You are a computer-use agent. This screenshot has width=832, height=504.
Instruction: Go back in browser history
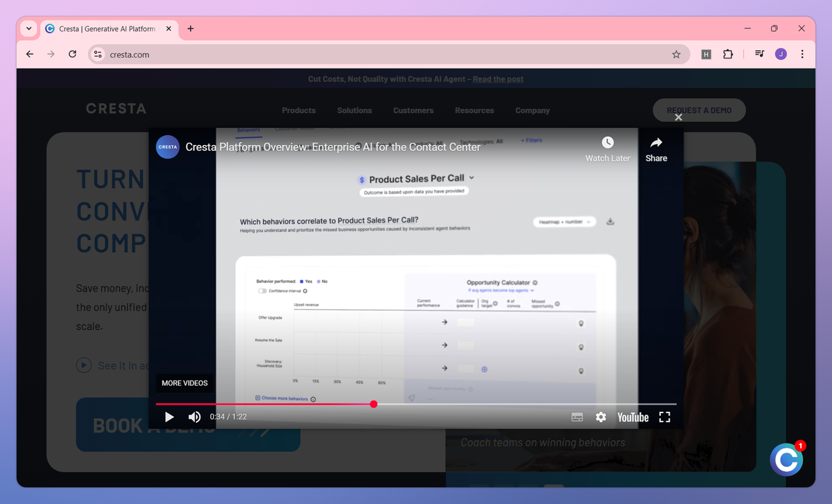(29, 54)
